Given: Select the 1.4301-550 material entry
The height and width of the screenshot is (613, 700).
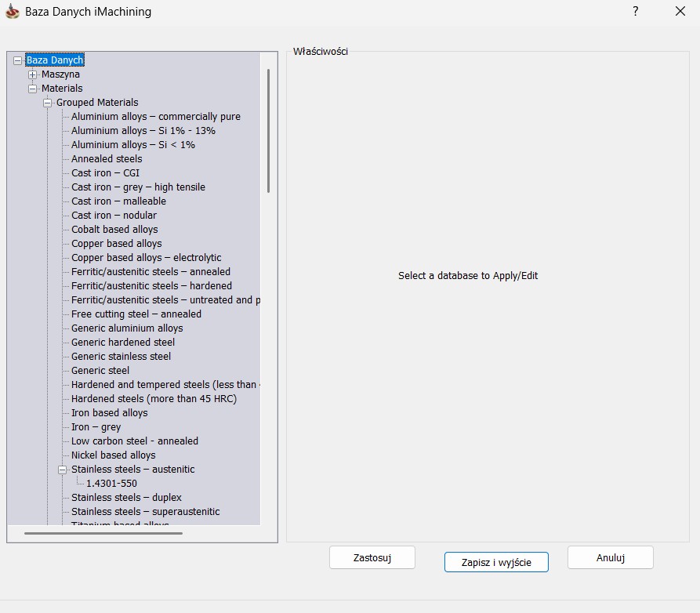Looking at the screenshot, I should (x=111, y=484).
